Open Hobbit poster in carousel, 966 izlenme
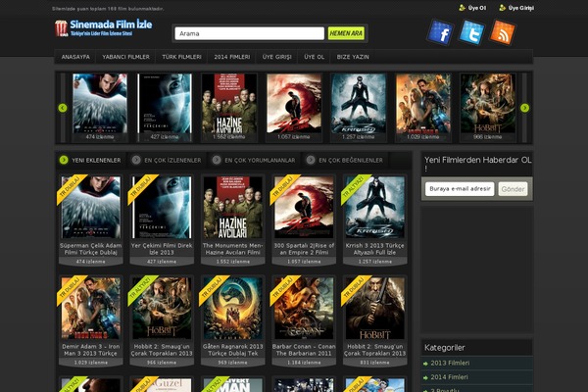588x392 pixels. point(488,103)
